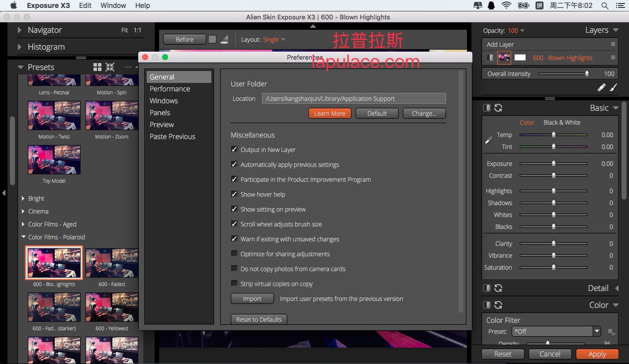Image resolution: width=629 pixels, height=364 pixels.
Task: Select the eraser brush tool in Layers
Action: tap(601, 87)
